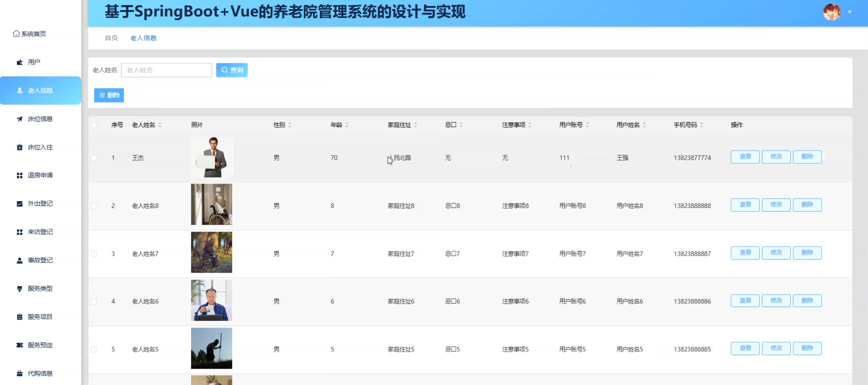The image size is (868, 385).
Task: Click 删除 in row 老人姓名5
Action: (807, 348)
